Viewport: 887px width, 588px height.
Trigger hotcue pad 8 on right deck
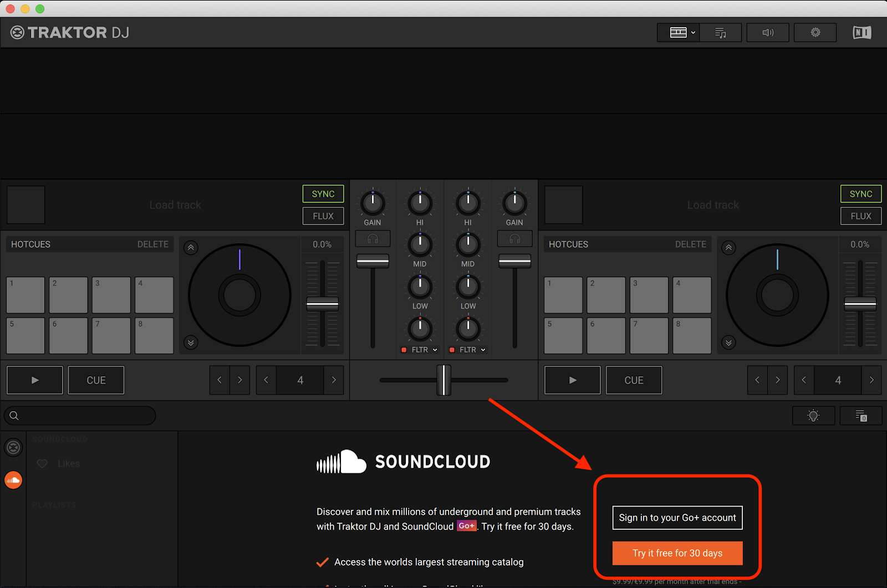[x=692, y=336]
